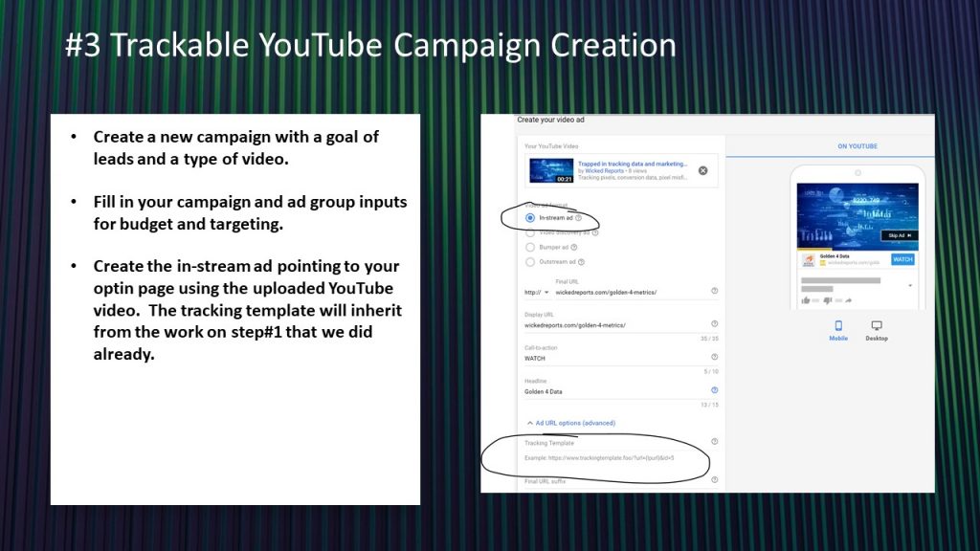The width and height of the screenshot is (980, 551).
Task: Click the Final URL input field
Action: coord(632,293)
